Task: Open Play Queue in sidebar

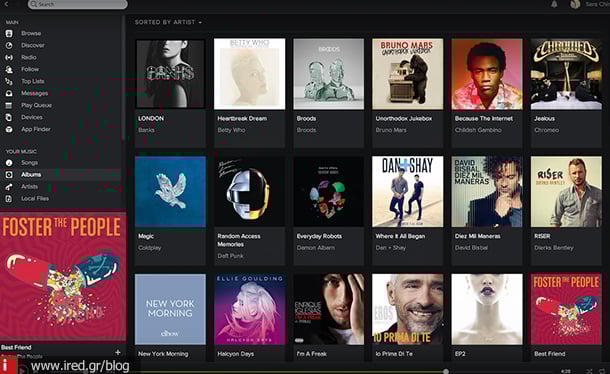Action: pos(36,105)
